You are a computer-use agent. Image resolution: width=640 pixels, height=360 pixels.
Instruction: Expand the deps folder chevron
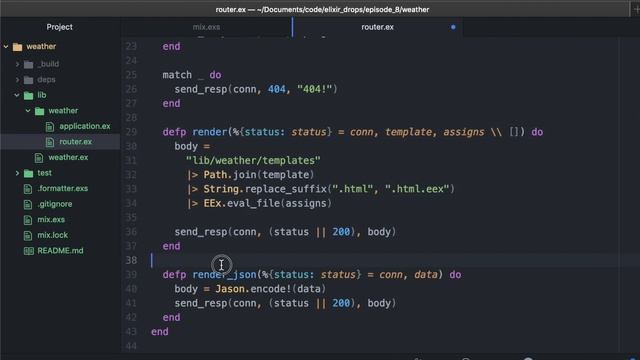coord(17,80)
